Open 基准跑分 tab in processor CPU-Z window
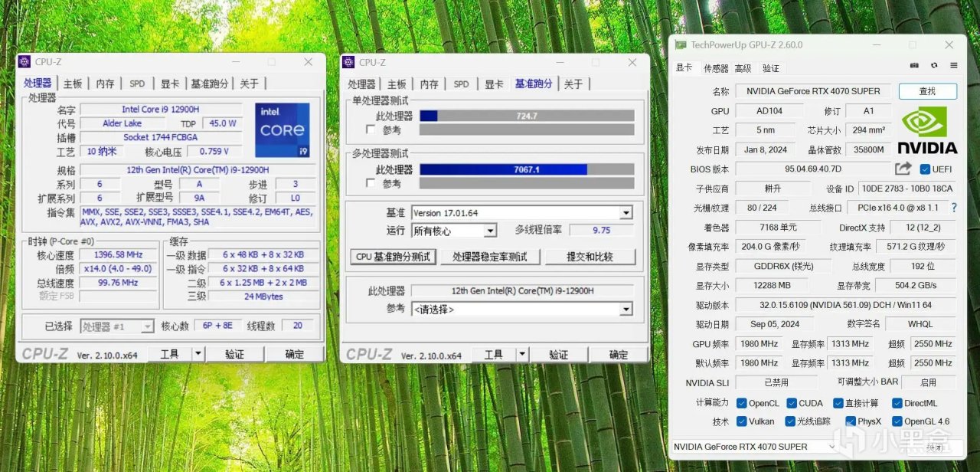The width and height of the screenshot is (980, 472). (210, 84)
